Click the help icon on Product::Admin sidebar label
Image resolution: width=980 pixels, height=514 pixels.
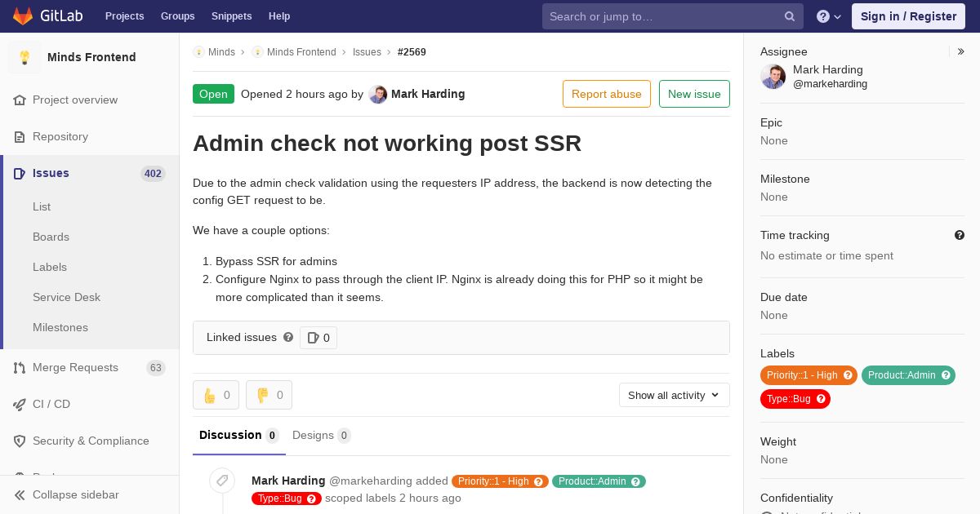tap(946, 375)
